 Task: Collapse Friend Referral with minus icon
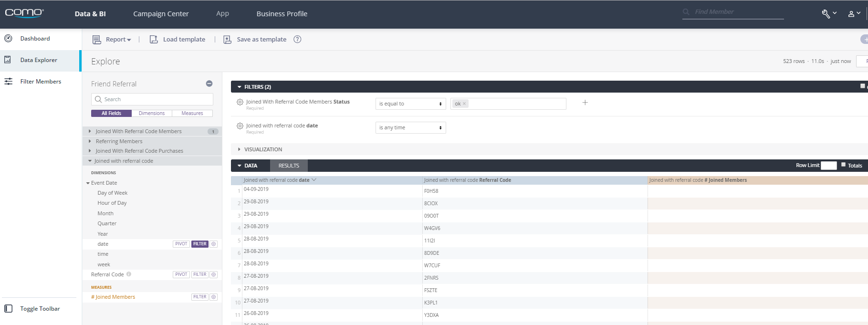[x=209, y=84]
